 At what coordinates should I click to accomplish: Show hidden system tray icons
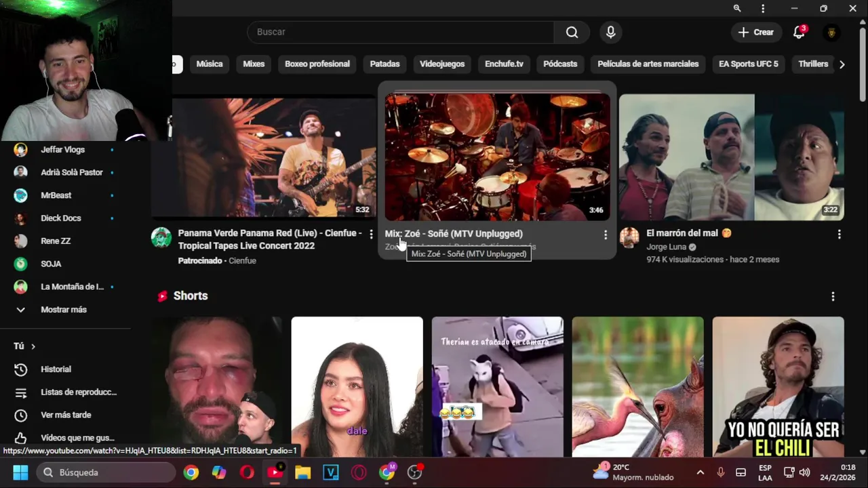pyautogui.click(x=701, y=472)
